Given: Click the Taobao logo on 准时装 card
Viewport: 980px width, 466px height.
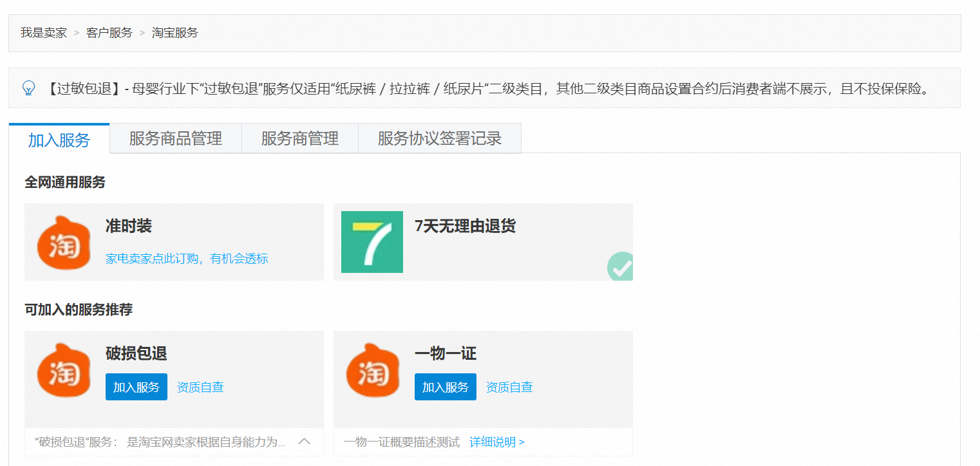Looking at the screenshot, I should pos(64,242).
